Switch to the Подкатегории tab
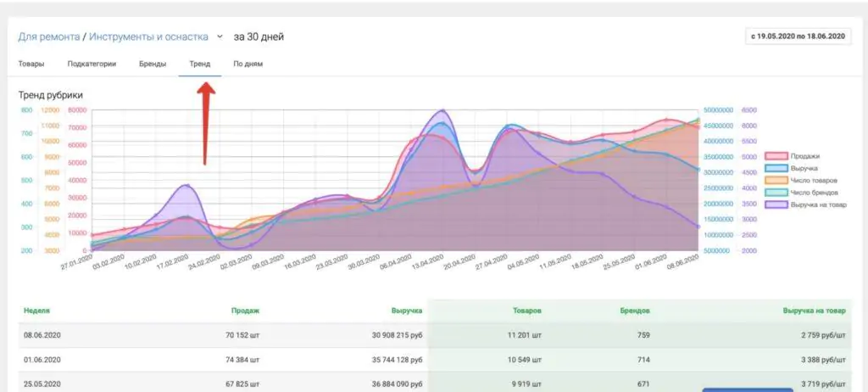The width and height of the screenshot is (868, 392). pos(92,64)
